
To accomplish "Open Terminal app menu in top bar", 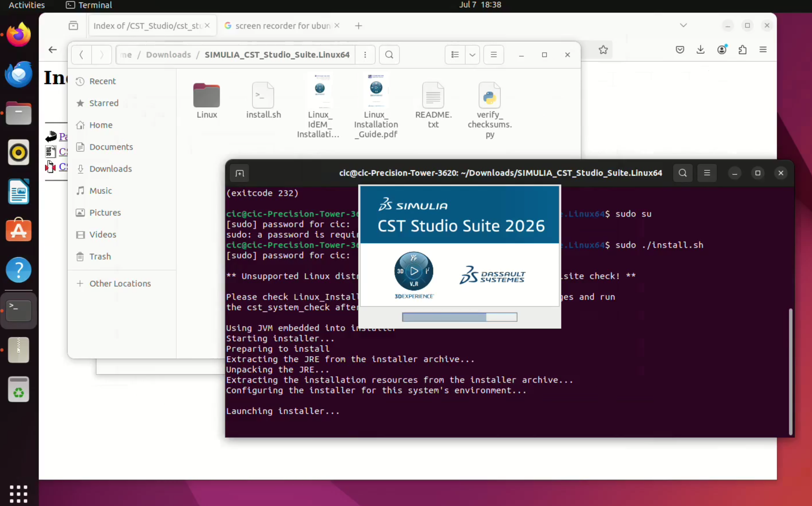I will [x=89, y=5].
